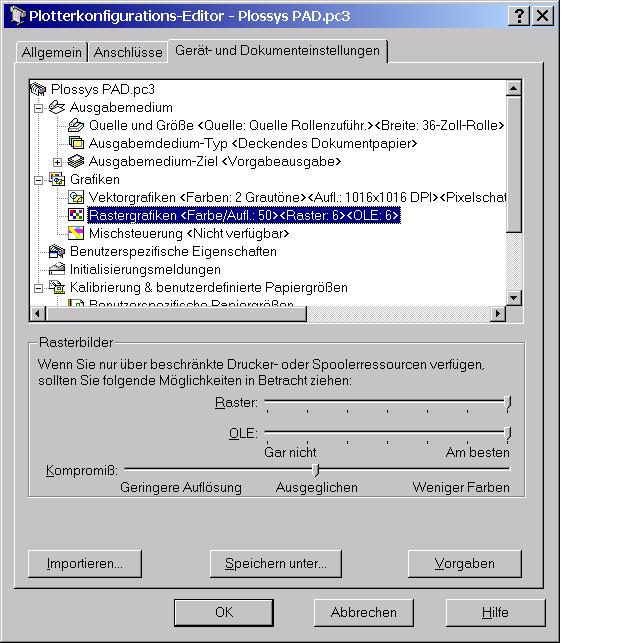The width and height of the screenshot is (640, 643).
Task: Click the Quelle und Größe item icon
Action: pyautogui.click(x=76, y=125)
